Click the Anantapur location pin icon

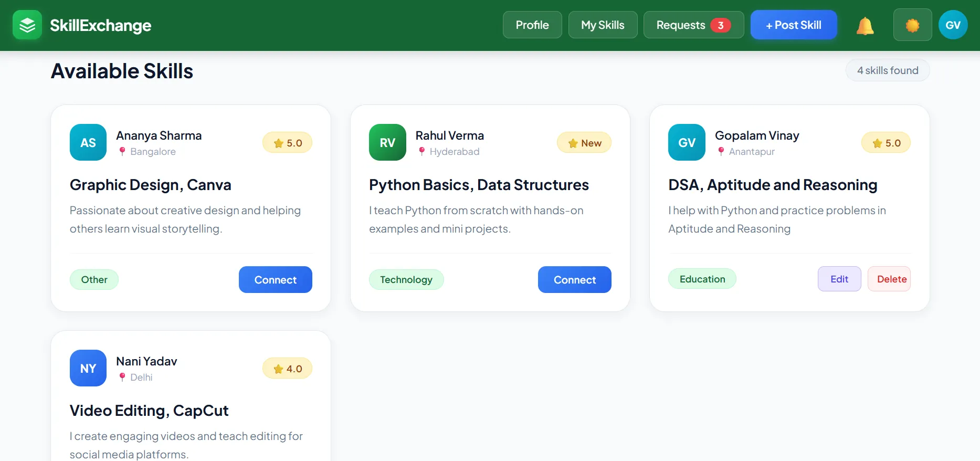click(721, 151)
